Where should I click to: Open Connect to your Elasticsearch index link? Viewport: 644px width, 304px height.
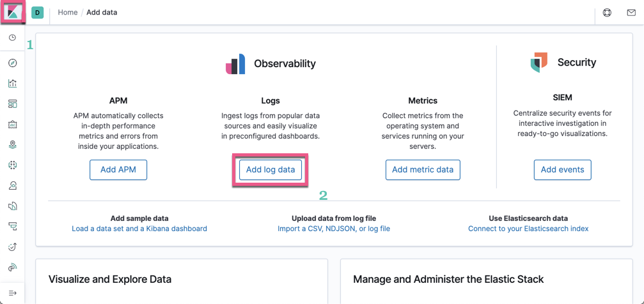point(528,229)
